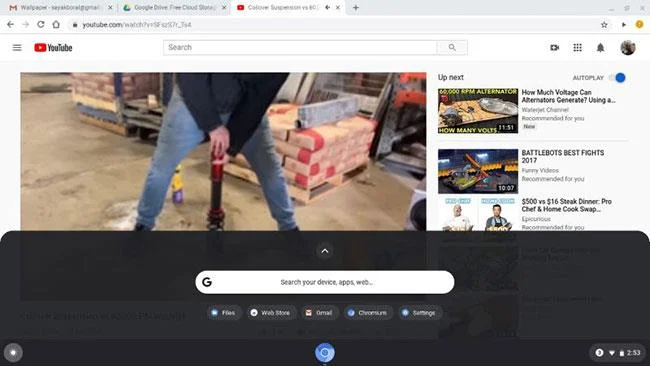Close the Gmail Wallpaper tab

(x=110, y=7)
